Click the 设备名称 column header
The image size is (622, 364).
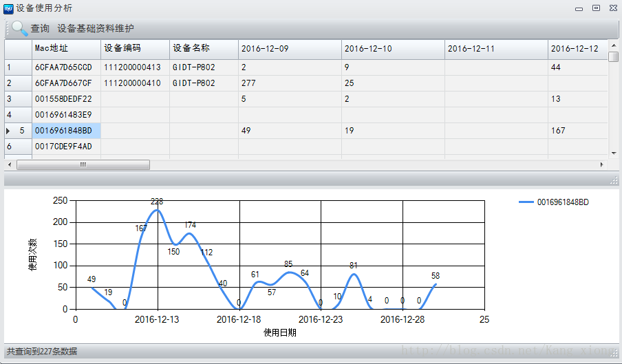pyautogui.click(x=204, y=49)
